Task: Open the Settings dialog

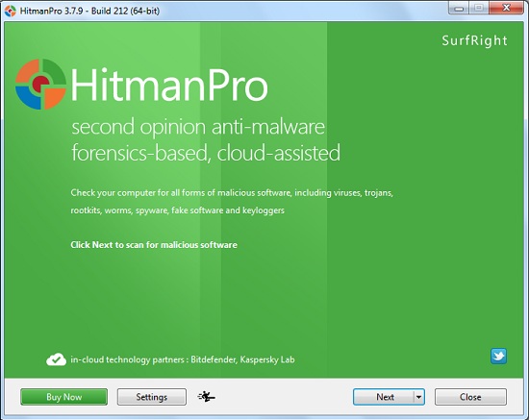Action: click(x=151, y=397)
